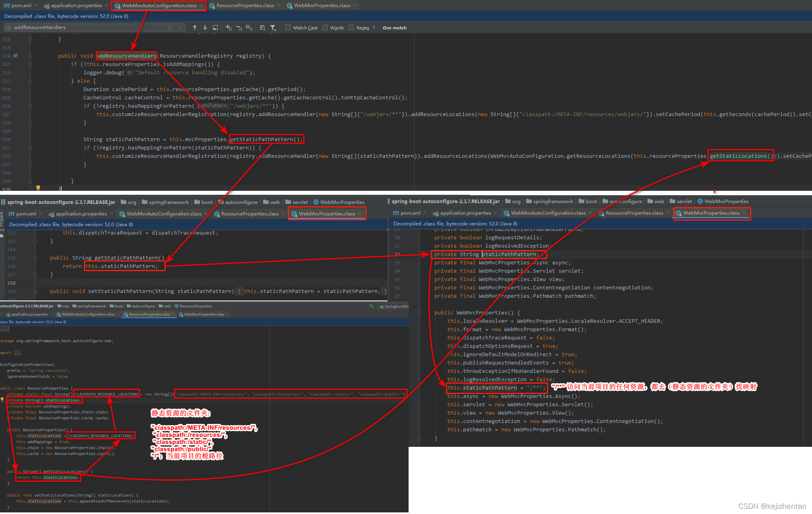Click the spring-boot-autoconfigure jar breadcrumb in the right window
812x514 pixels.
point(445,201)
